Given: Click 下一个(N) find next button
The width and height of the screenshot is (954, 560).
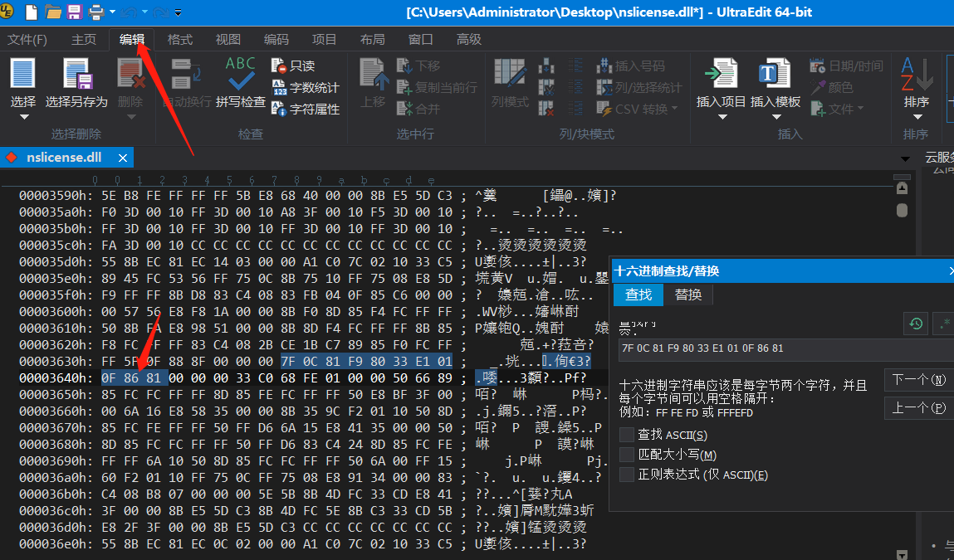Looking at the screenshot, I should (x=918, y=380).
